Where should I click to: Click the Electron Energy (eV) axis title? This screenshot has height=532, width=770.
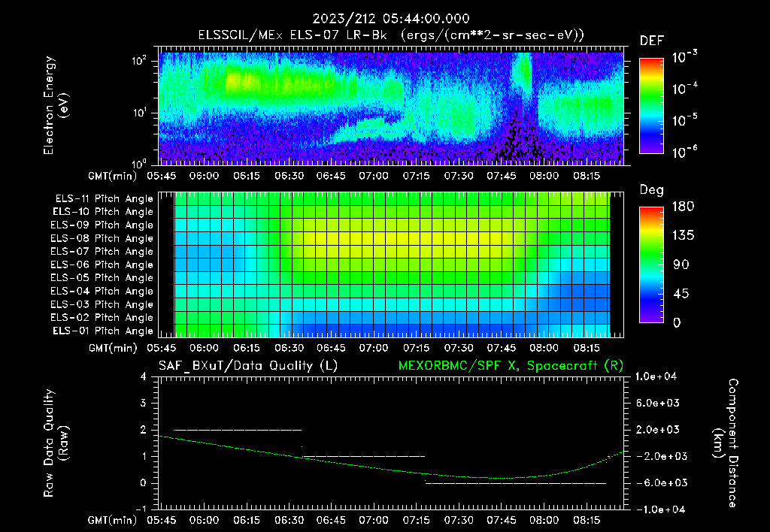pos(56,105)
